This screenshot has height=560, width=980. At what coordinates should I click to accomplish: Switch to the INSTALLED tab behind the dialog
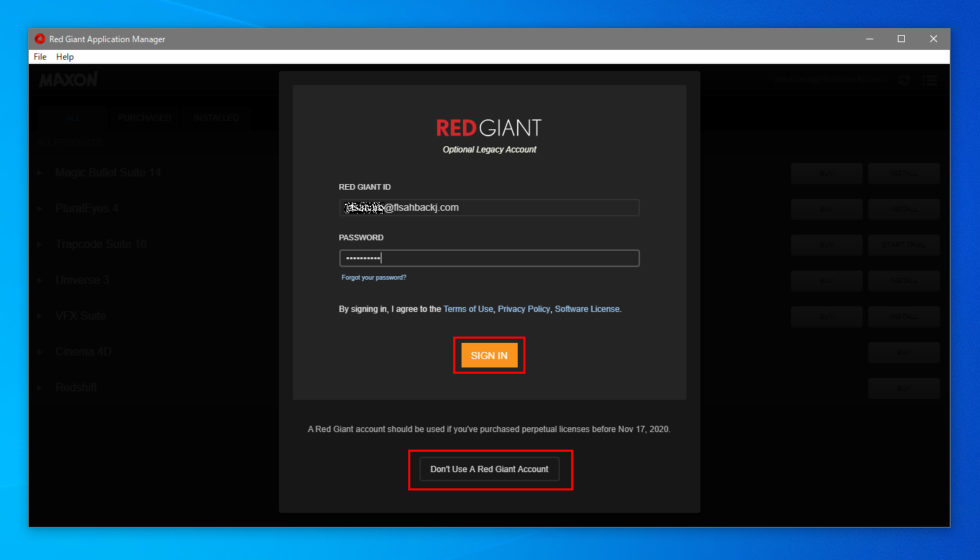click(x=216, y=118)
